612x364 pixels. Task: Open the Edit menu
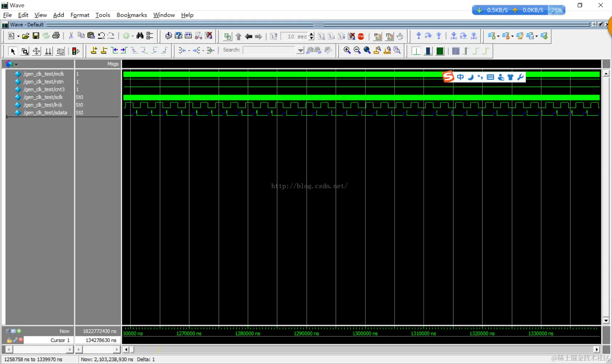pyautogui.click(x=23, y=15)
